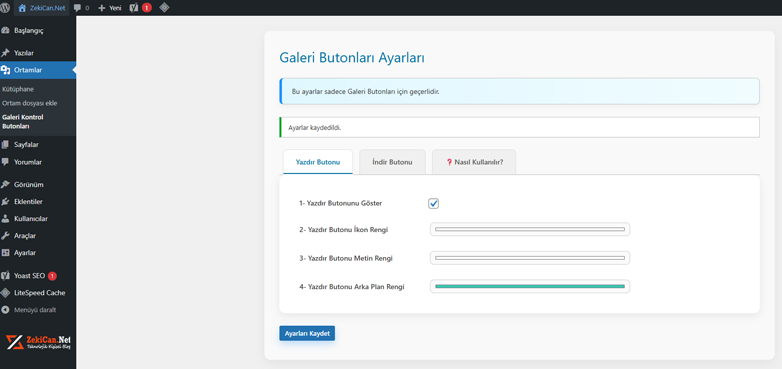
Task: Open the Başlangıç dashboard menu
Action: tap(38, 30)
